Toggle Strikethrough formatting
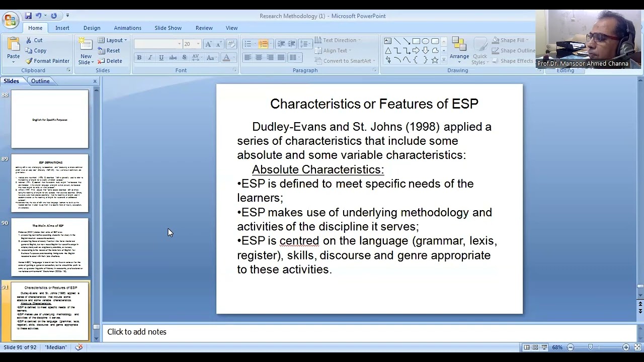 coord(173,58)
